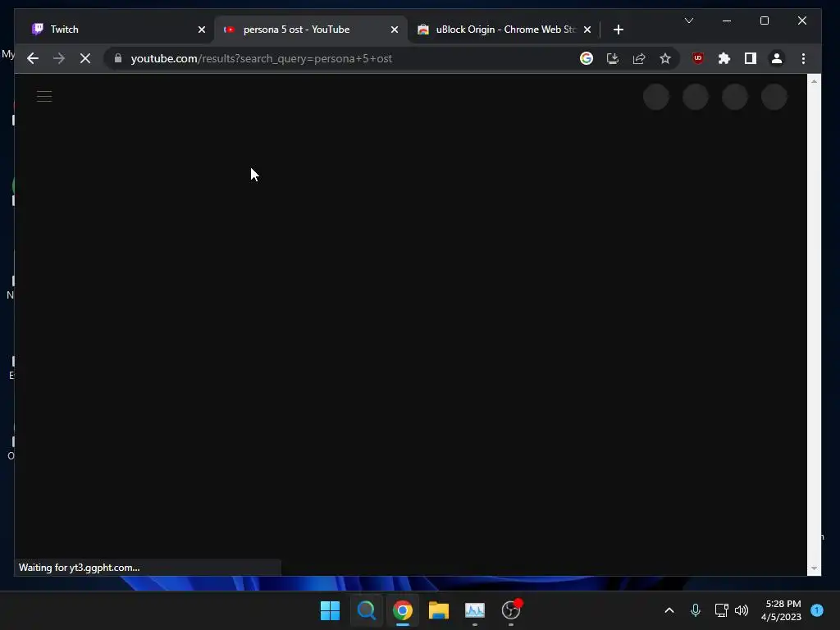Viewport: 840px width, 630px height.
Task: Open the volume tray icon
Action: click(742, 610)
